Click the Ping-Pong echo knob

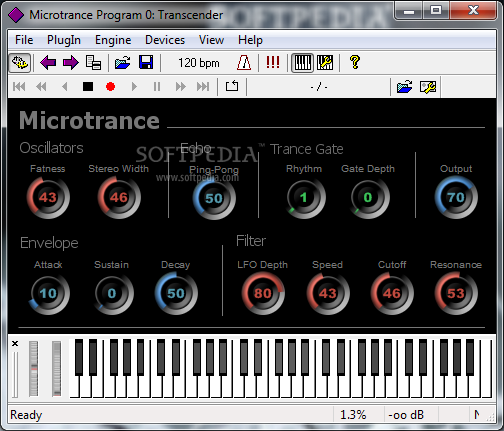[x=214, y=198]
